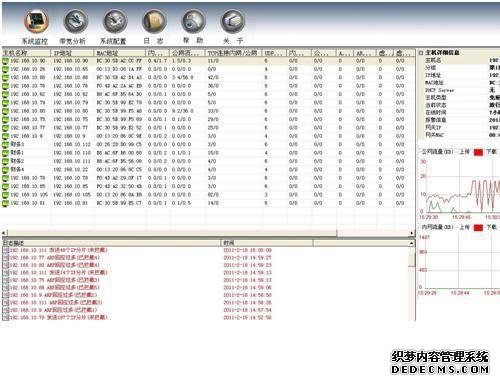The image size is (500, 384).
Task: Sort log by 时间 column header
Action: [x=267, y=243]
